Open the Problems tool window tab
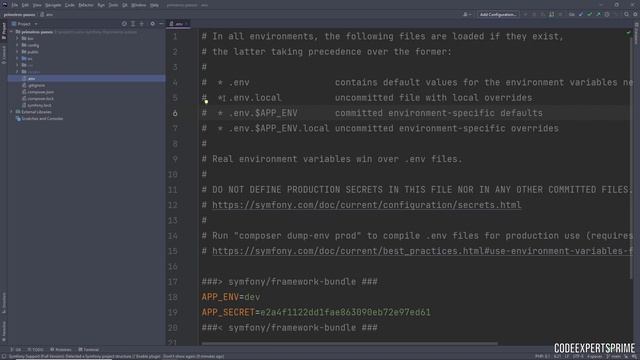 pos(60,350)
